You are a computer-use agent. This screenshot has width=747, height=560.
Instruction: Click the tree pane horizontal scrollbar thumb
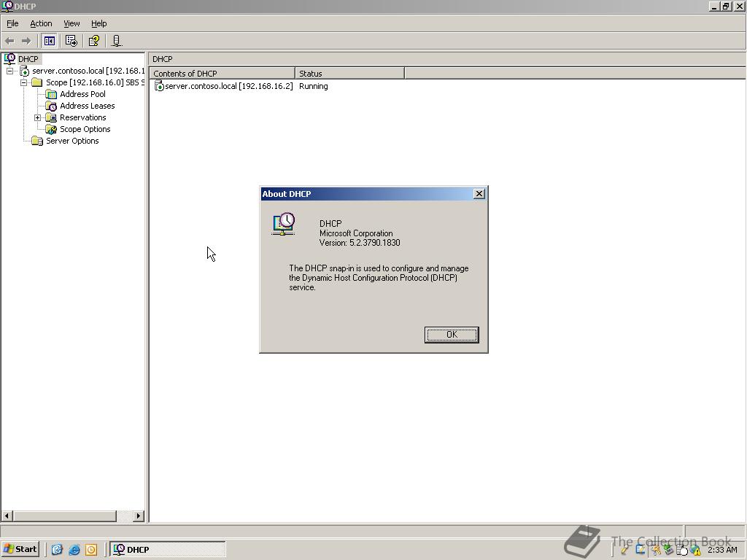64,516
